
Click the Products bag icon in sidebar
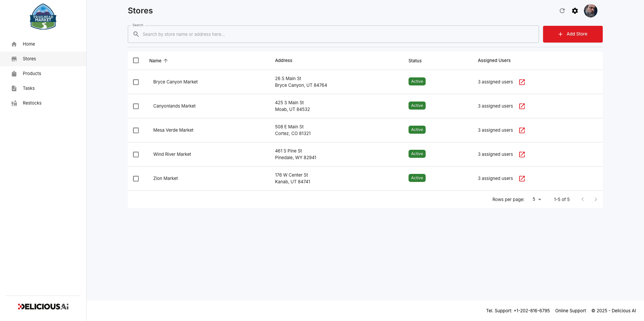pos(14,74)
